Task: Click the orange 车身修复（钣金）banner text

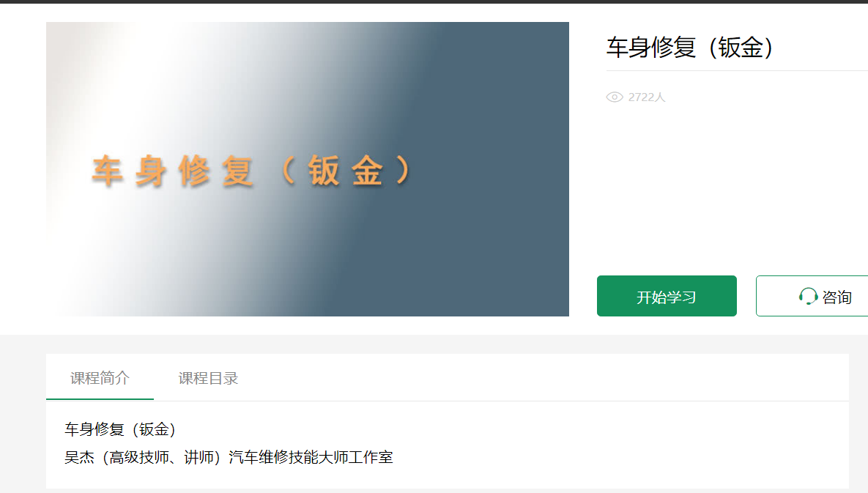Action: [x=251, y=171]
